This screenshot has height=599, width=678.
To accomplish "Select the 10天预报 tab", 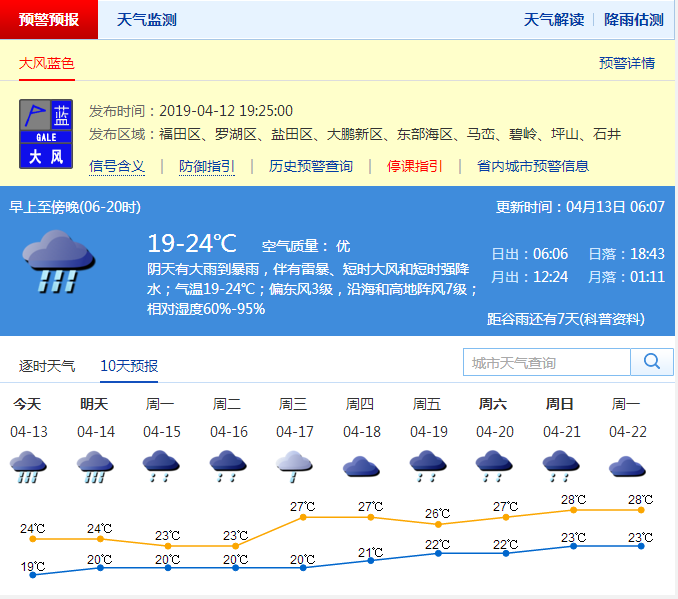I will 129,366.
